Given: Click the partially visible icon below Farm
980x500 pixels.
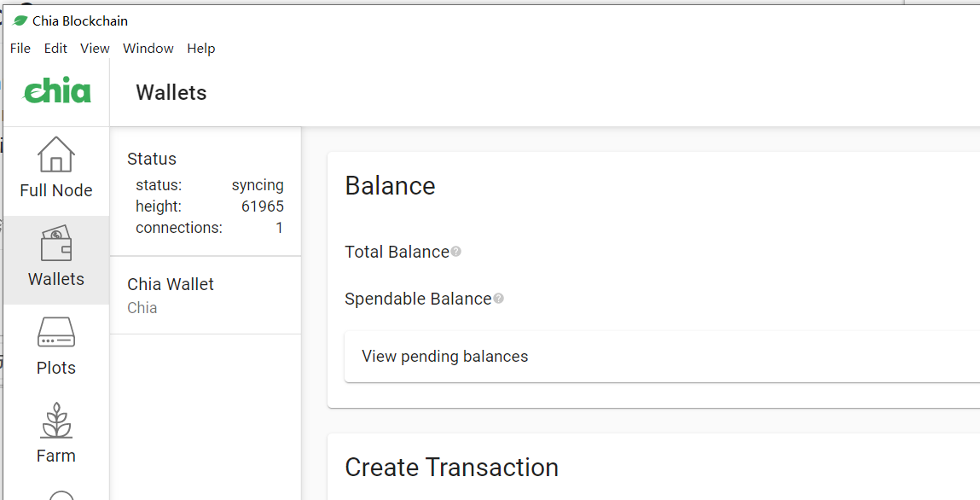Looking at the screenshot, I should click(x=61, y=495).
